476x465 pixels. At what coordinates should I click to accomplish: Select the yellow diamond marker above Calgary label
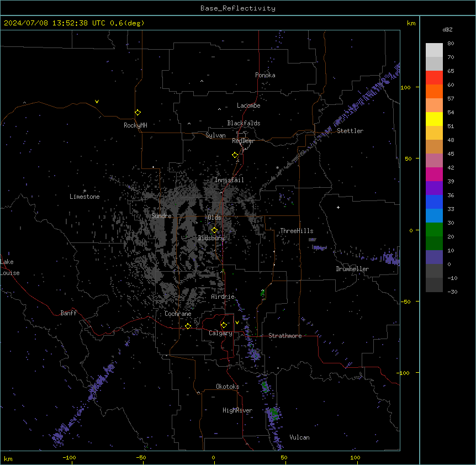pos(224,325)
